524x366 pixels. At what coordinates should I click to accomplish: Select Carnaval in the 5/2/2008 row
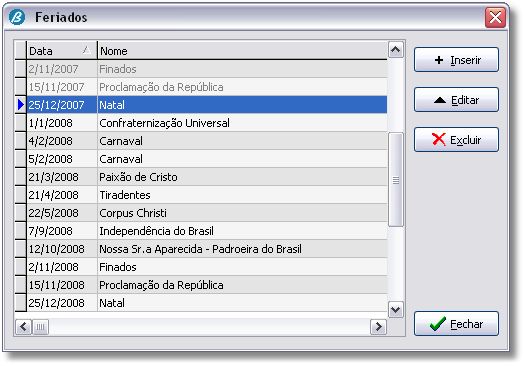click(x=242, y=159)
